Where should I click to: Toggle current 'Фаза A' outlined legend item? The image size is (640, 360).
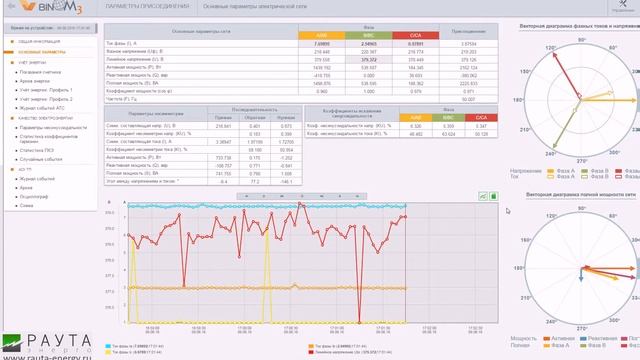click(x=561, y=177)
